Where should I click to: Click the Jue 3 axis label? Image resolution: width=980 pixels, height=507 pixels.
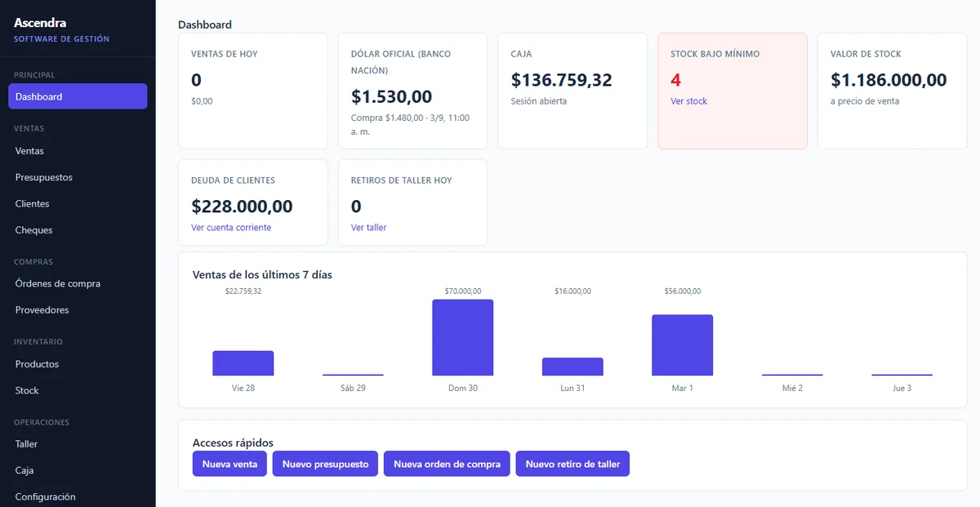click(x=902, y=388)
